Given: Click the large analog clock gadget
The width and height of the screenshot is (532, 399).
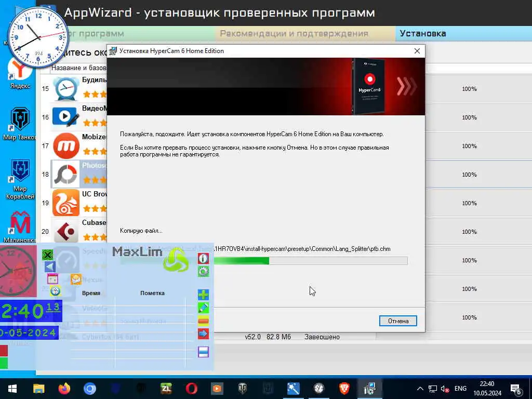Looking at the screenshot, I should (x=38, y=37).
